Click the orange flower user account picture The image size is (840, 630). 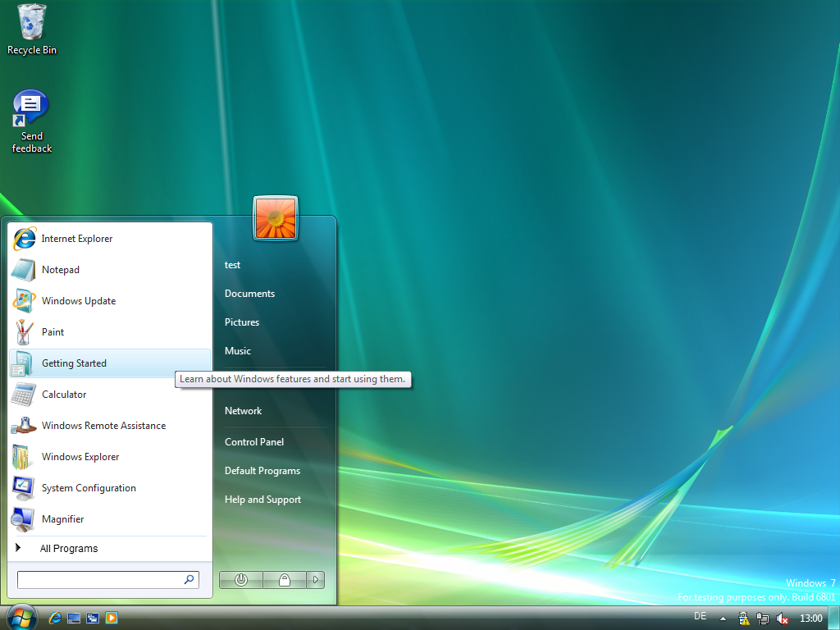coord(276,218)
